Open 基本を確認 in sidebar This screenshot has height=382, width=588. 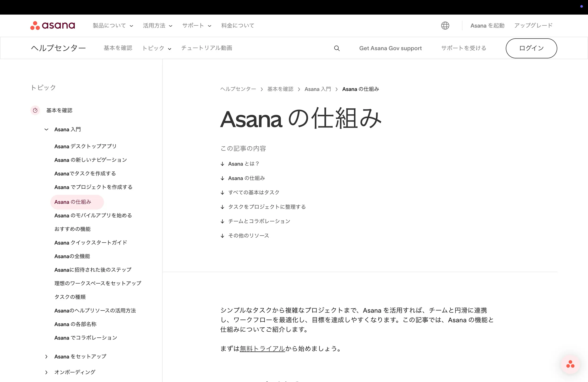[x=59, y=110]
